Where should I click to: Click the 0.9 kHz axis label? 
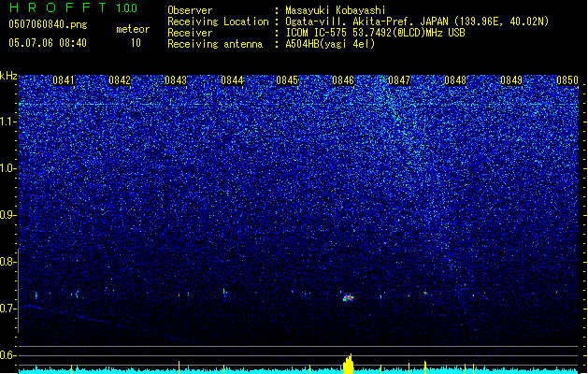click(x=8, y=215)
